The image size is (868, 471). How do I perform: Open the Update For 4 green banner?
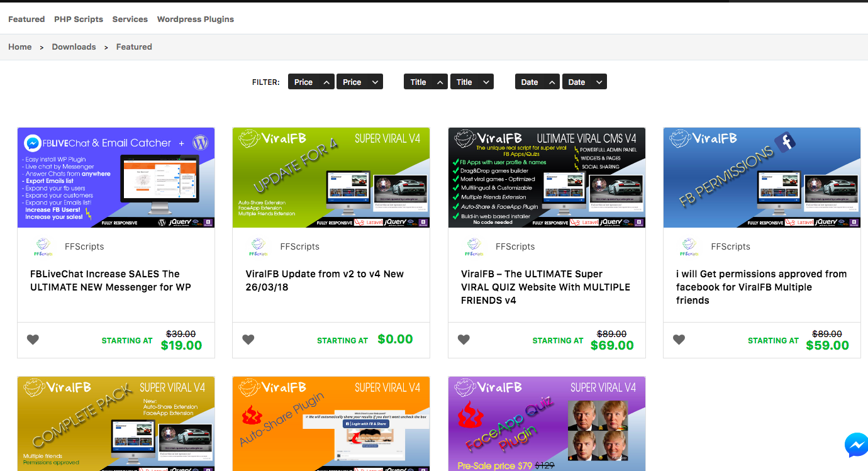(x=331, y=177)
